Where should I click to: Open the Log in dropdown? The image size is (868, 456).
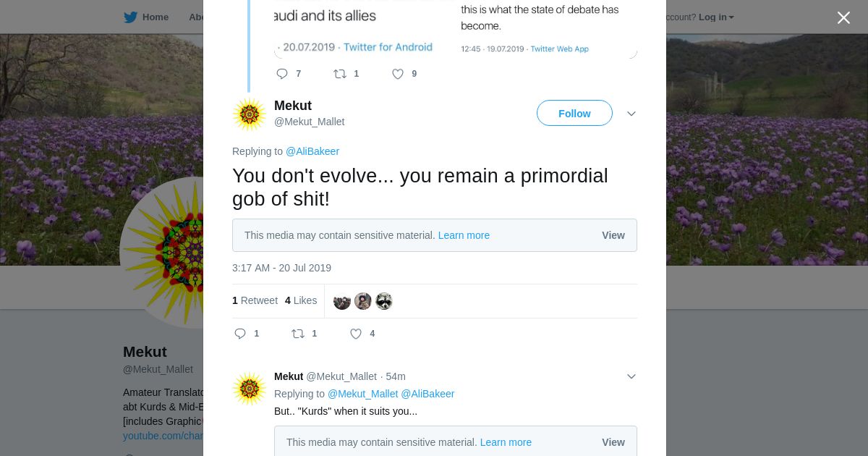716,17
